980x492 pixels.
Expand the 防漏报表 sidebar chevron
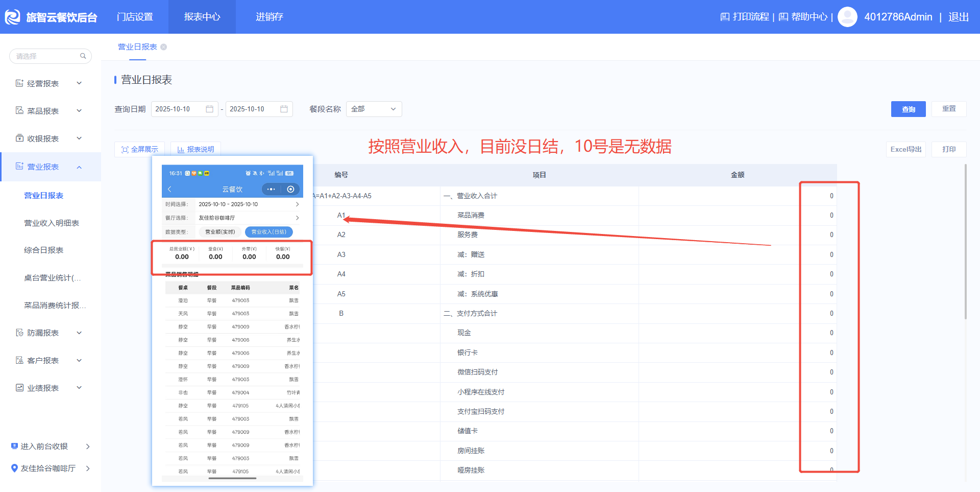[x=79, y=333]
